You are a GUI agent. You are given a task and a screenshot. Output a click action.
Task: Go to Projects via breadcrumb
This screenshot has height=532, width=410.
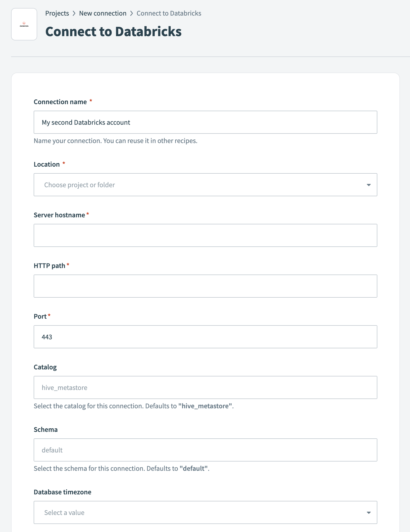point(57,13)
